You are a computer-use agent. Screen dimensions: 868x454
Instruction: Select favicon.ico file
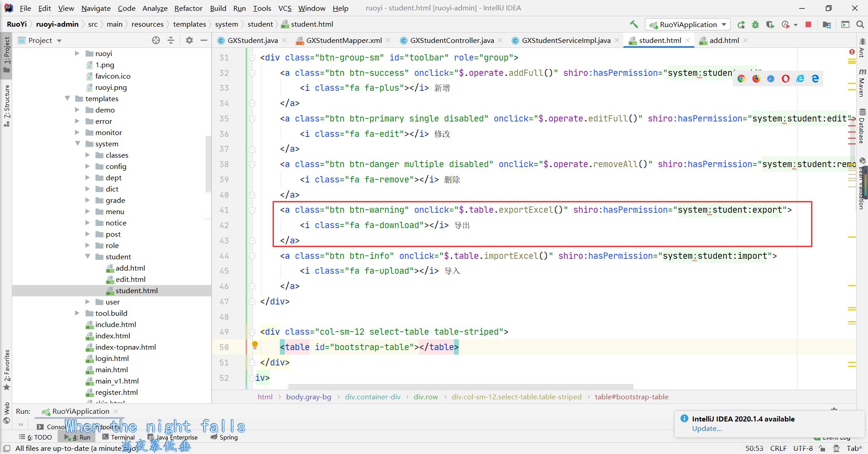point(113,76)
